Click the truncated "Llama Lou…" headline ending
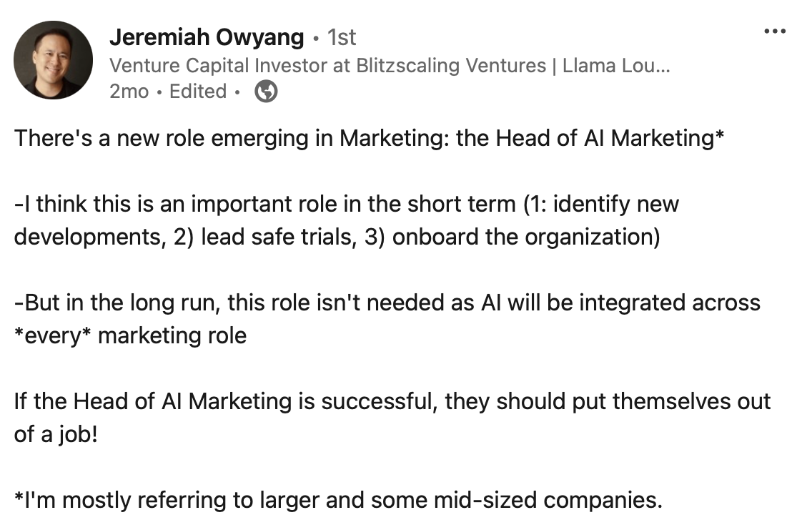This screenshot has width=812, height=520. tap(617, 66)
